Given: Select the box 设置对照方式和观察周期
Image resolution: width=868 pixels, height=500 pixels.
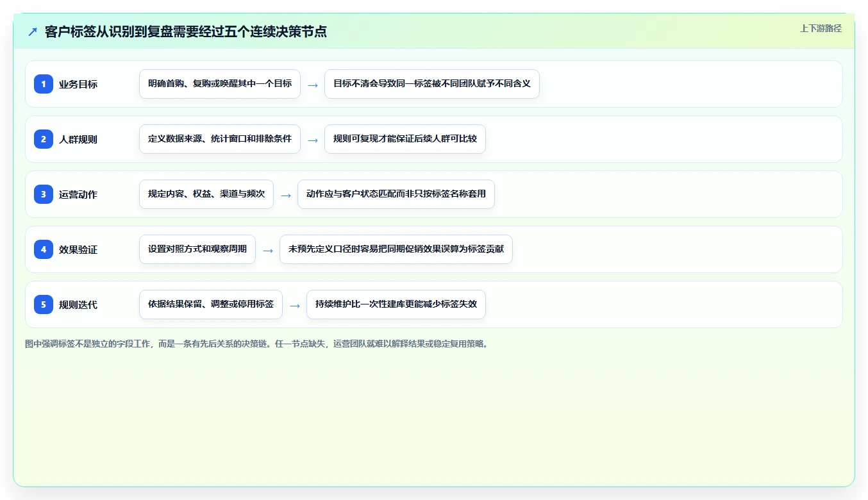Looking at the screenshot, I should pyautogui.click(x=197, y=249).
